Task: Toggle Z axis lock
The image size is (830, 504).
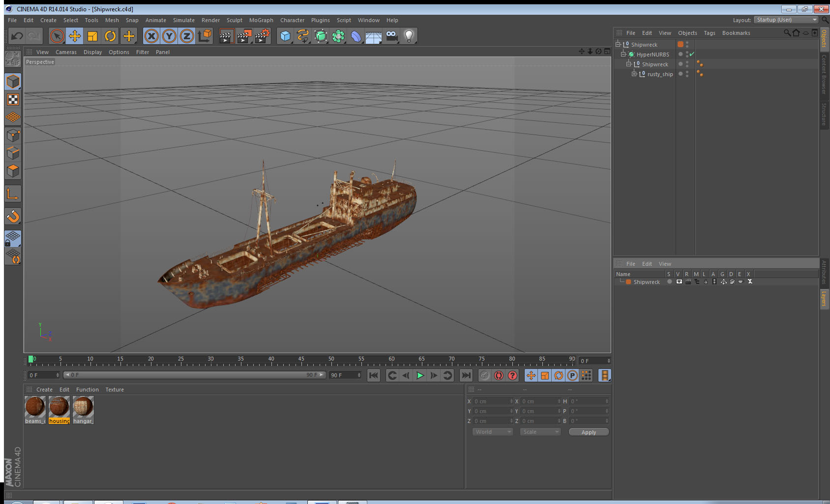Action: pos(187,36)
